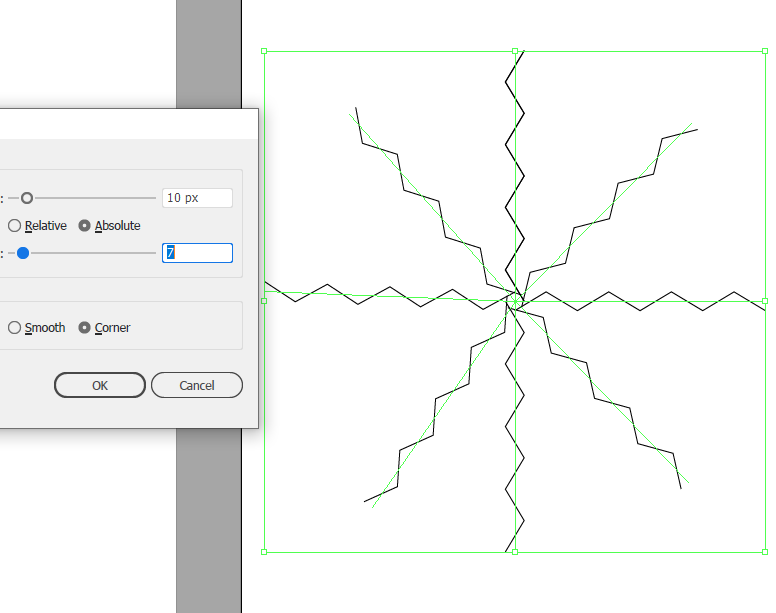
Task: Click the top-center selection handle
Action: [515, 51]
